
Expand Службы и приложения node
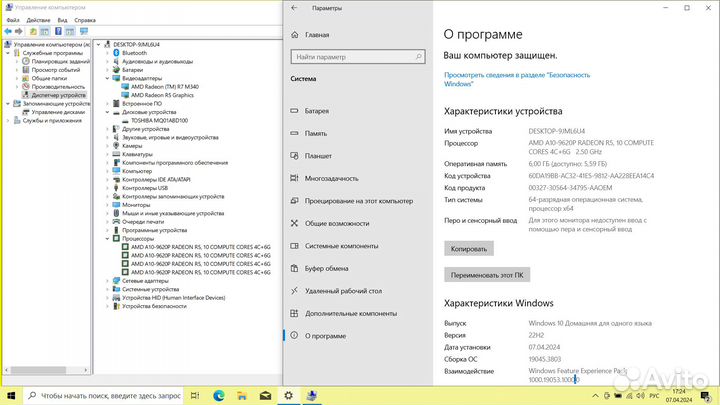click(x=7, y=120)
